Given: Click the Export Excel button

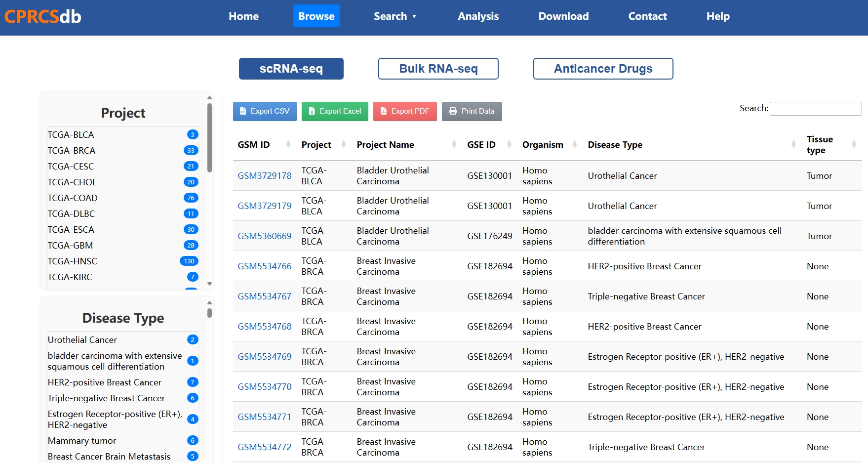Looking at the screenshot, I should click(x=335, y=111).
